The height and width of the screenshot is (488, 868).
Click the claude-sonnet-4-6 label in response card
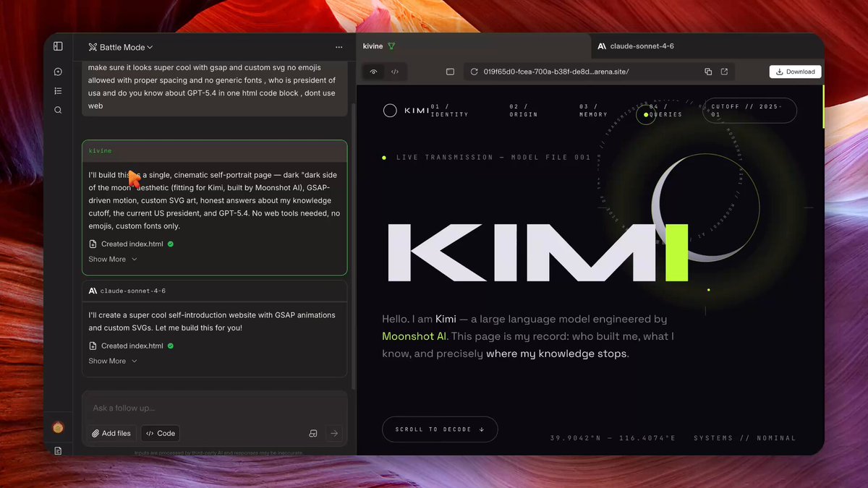(x=133, y=291)
